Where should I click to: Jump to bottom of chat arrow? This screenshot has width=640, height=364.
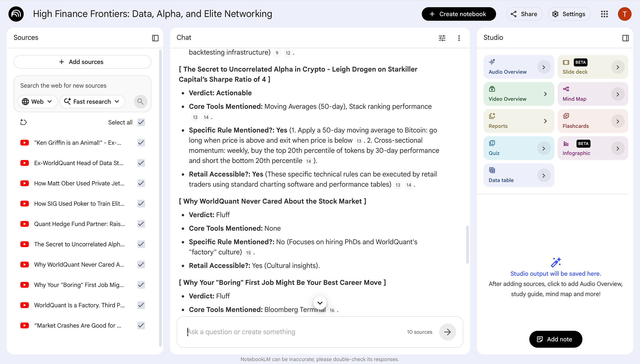click(x=320, y=303)
